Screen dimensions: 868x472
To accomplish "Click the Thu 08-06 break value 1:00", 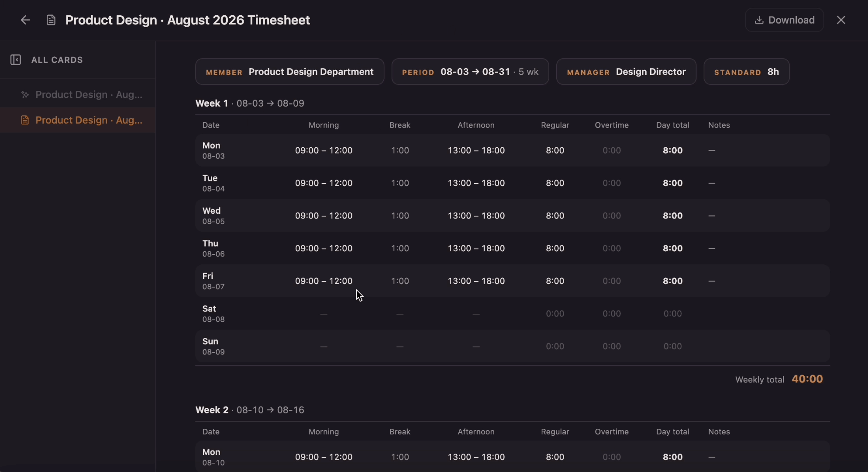I will pyautogui.click(x=400, y=248).
